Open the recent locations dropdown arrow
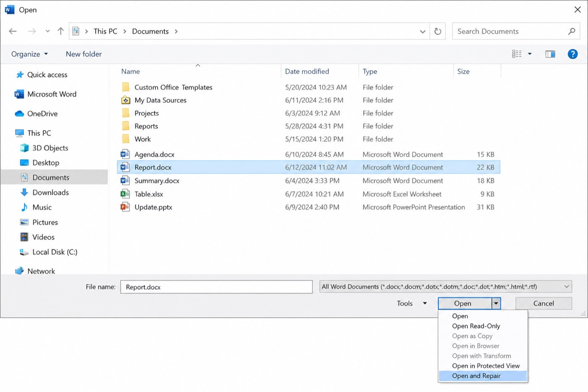The width and height of the screenshot is (588, 392). click(x=47, y=31)
